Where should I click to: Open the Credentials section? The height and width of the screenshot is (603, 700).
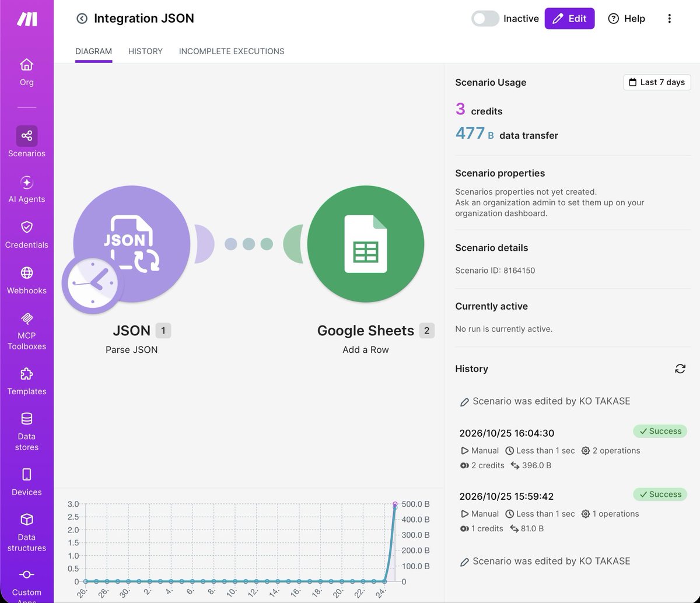[x=27, y=234]
